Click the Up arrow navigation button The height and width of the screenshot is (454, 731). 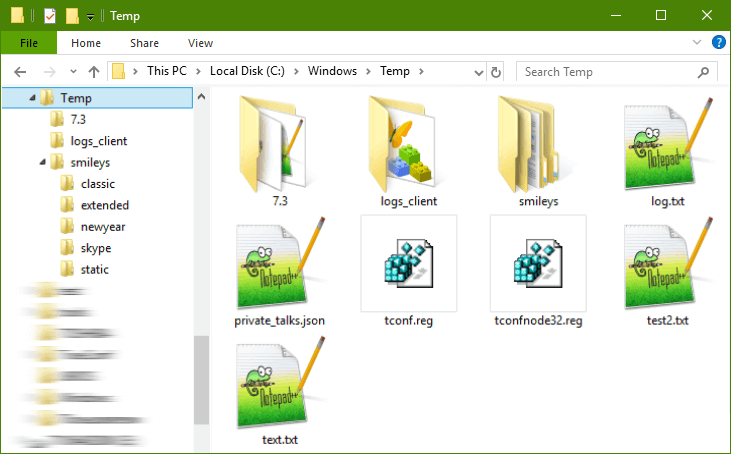coord(94,72)
